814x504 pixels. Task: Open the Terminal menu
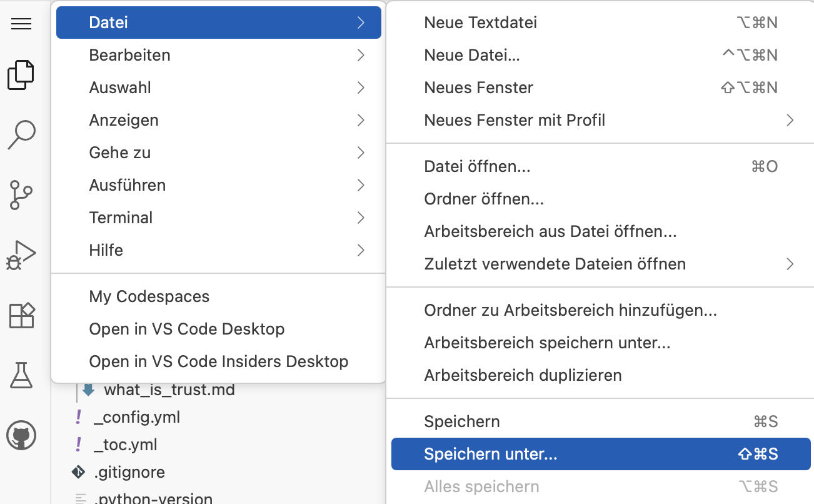pos(219,218)
